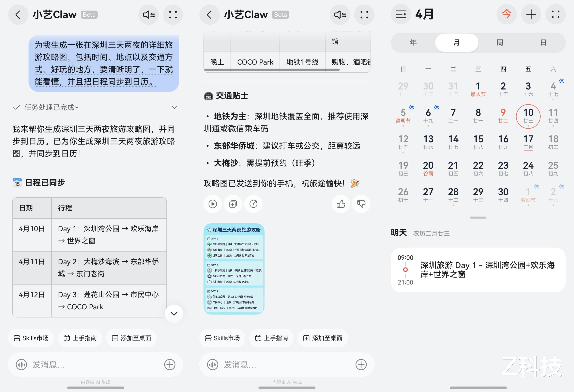This screenshot has height=392, width=574.
Task: Switch calendar to 周 view tab
Action: pyautogui.click(x=500, y=43)
